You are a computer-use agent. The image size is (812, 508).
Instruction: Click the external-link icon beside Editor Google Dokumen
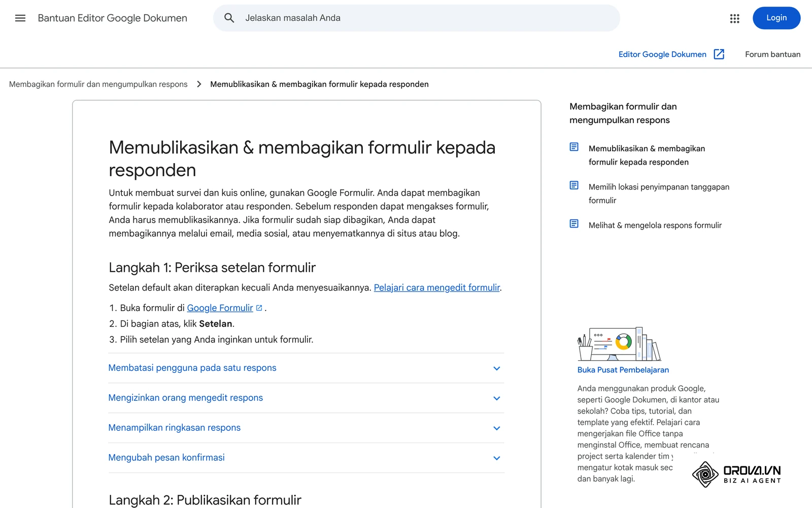point(719,54)
